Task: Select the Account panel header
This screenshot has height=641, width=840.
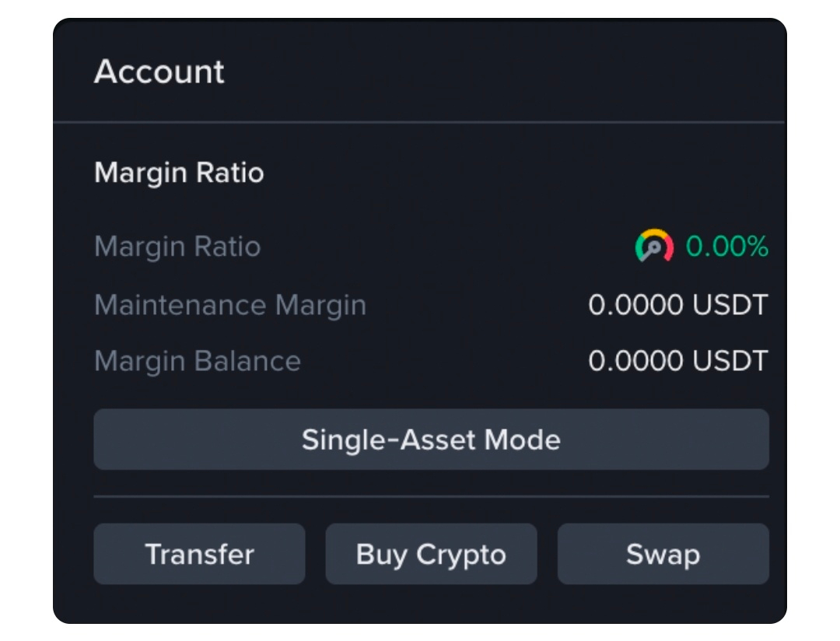Action: tap(159, 72)
